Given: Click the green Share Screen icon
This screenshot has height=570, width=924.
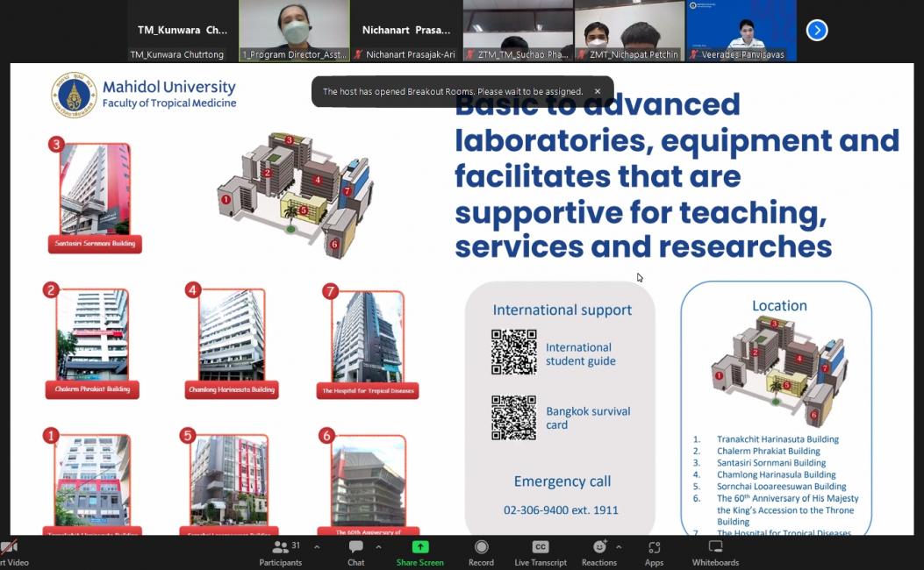Looking at the screenshot, I should 420,547.
